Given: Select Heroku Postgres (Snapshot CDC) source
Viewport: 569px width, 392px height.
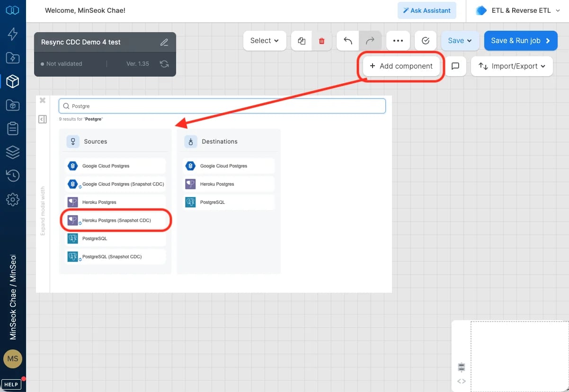Looking at the screenshot, I should coord(115,220).
